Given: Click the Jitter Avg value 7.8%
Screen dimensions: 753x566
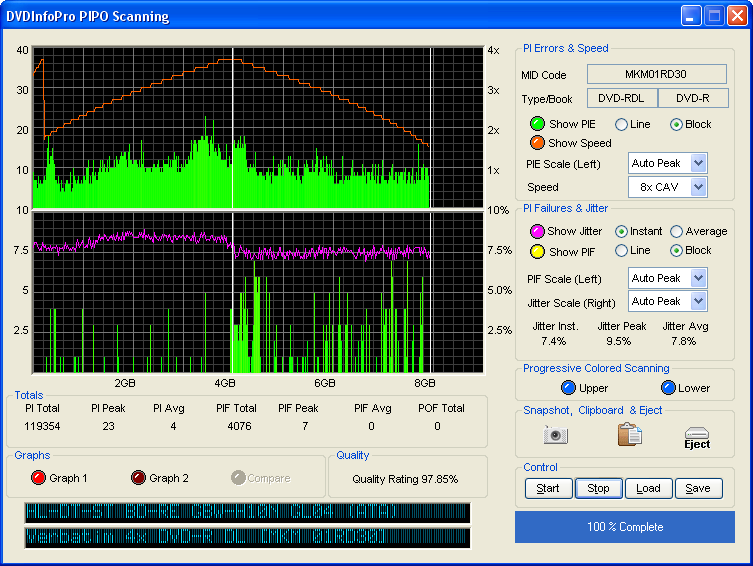Looking at the screenshot, I should click(x=684, y=341).
